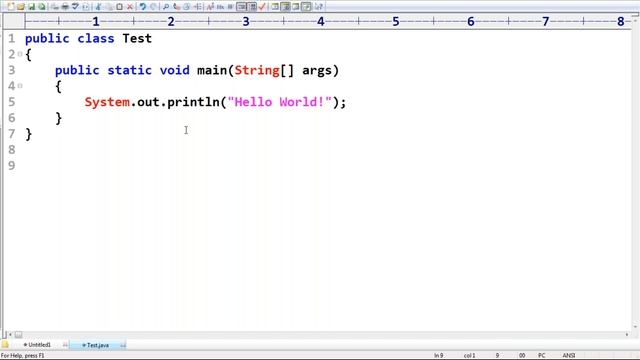Viewport: 640px width, 360px height.
Task: Click the Hex viewer toolbar icon
Action: pos(220,7)
